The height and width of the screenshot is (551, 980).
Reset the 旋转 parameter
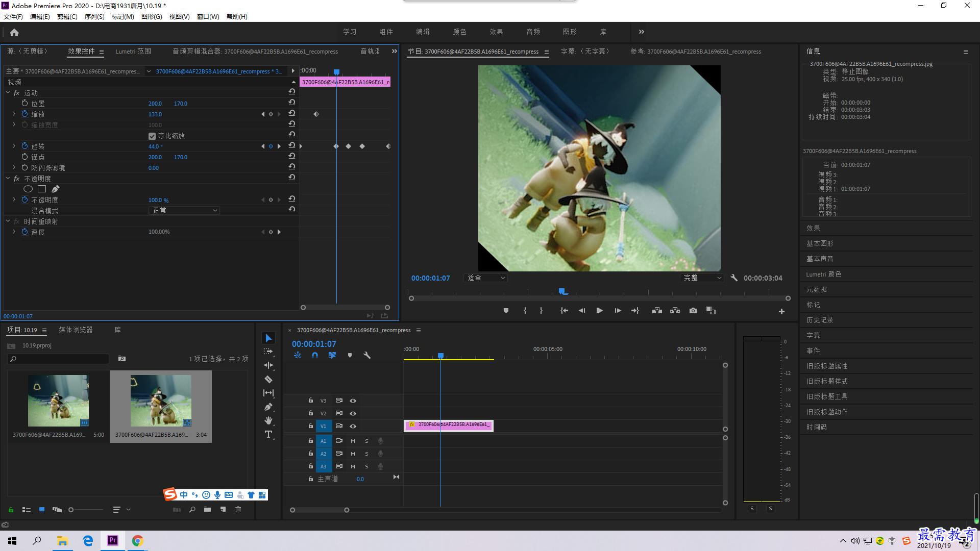(292, 146)
